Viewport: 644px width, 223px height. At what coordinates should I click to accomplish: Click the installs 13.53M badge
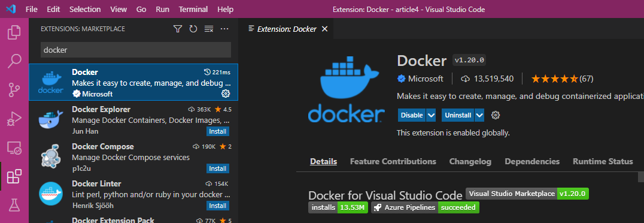338,208
